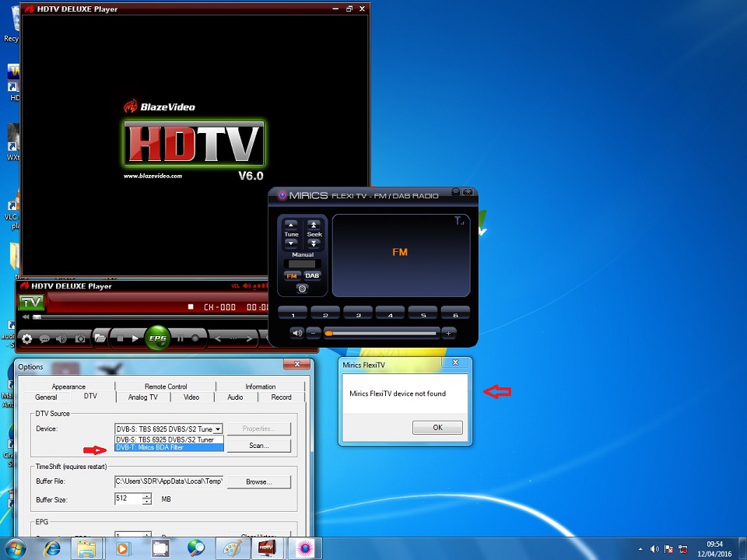
Task: Take a snapshot with the camera icon
Action: [80, 338]
